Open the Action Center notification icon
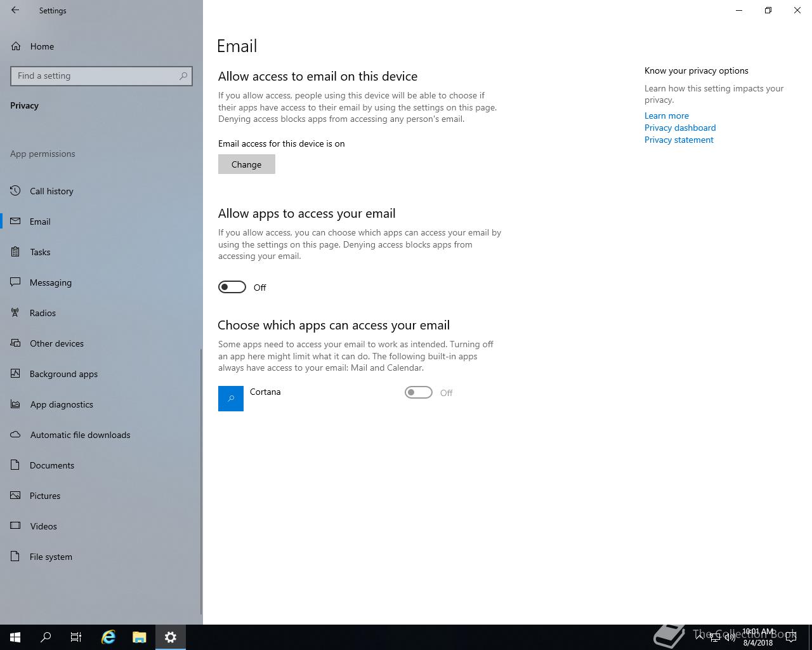812x650 pixels. point(791,637)
